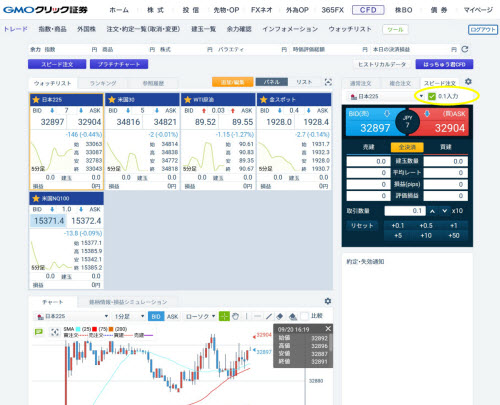Image resolution: width=500 pixels, height=405 pixels.
Task: Switch to 複合注文 order tab
Action: pyautogui.click(x=400, y=83)
